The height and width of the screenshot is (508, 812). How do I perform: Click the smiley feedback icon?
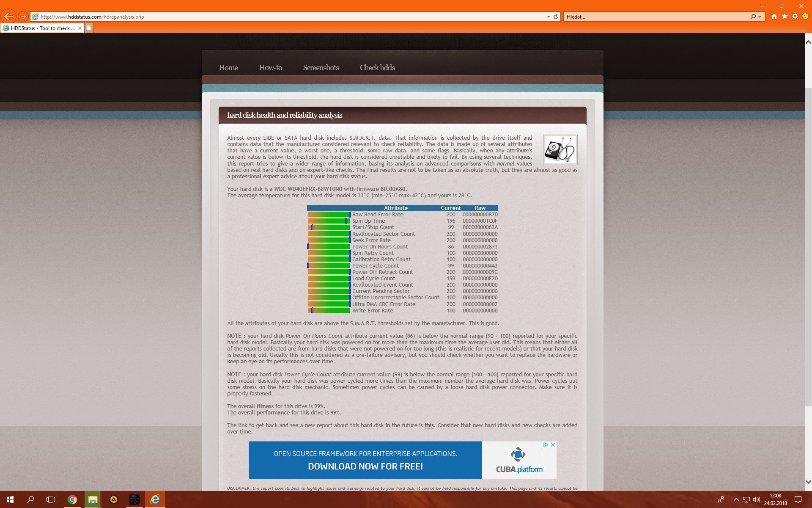(x=805, y=17)
